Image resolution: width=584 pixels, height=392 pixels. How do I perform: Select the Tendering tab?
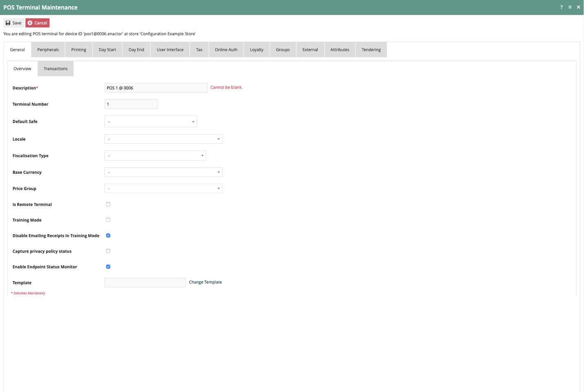coord(371,50)
